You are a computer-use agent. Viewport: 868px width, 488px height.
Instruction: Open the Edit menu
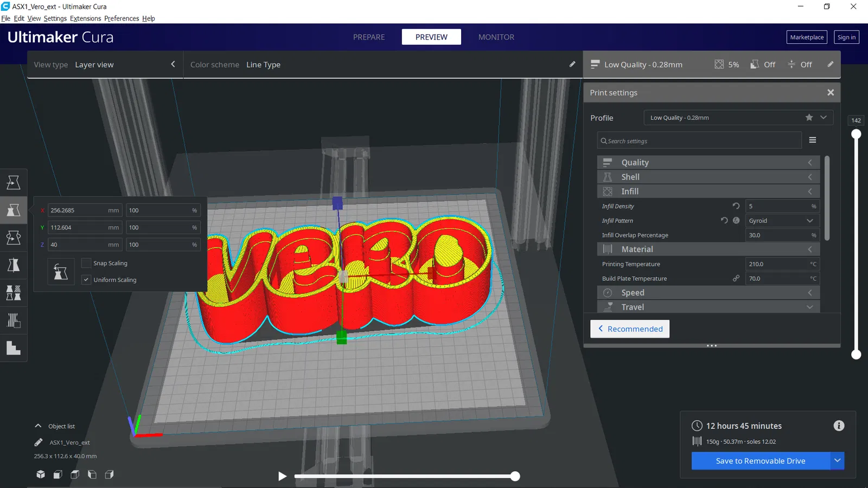[x=19, y=18]
